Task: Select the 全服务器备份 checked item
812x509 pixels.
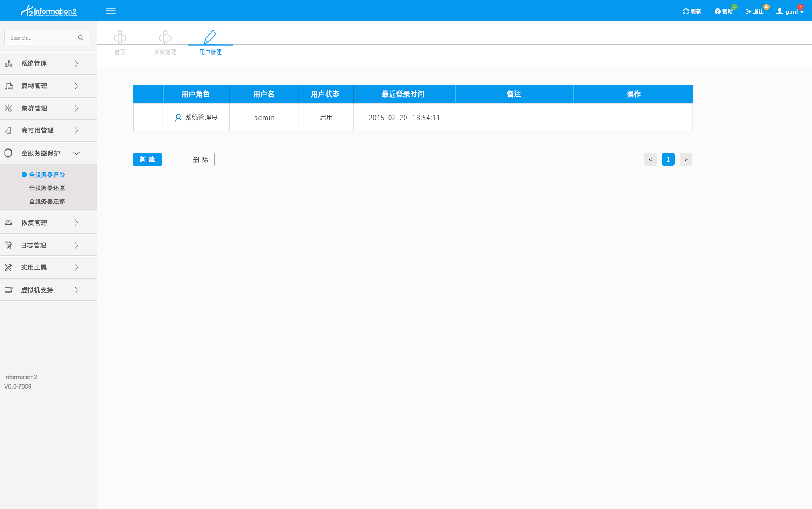Action: tap(47, 175)
